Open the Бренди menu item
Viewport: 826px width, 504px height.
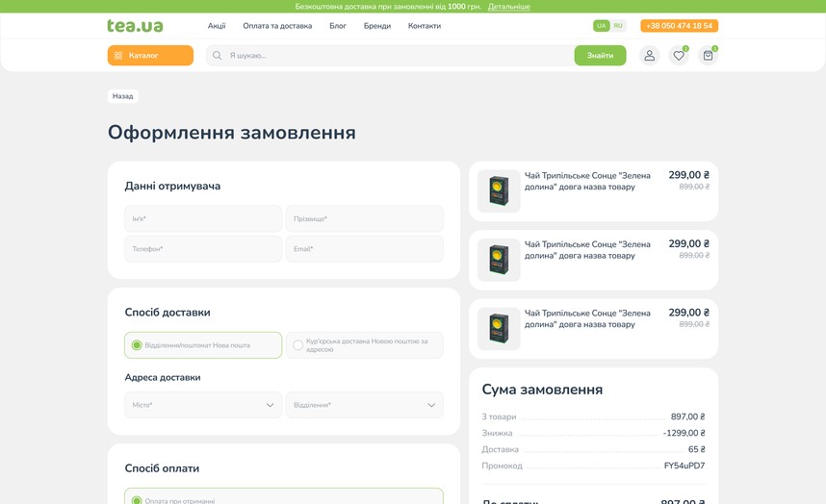tap(377, 26)
